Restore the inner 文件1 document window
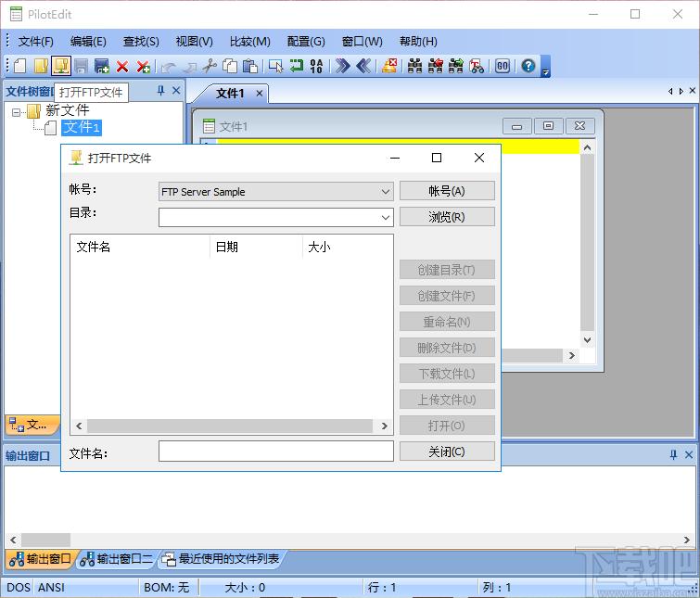Image resolution: width=700 pixels, height=598 pixels. pyautogui.click(x=548, y=126)
